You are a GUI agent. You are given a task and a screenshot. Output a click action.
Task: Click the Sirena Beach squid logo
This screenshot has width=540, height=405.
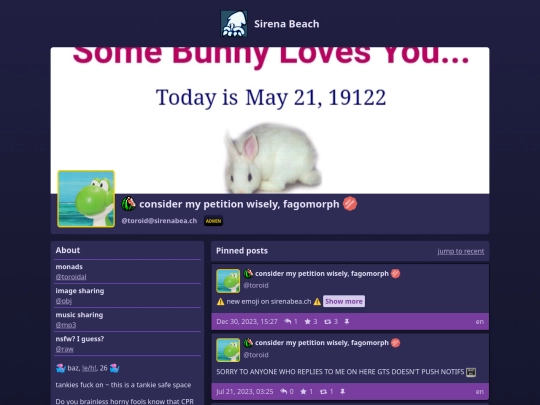tap(234, 24)
